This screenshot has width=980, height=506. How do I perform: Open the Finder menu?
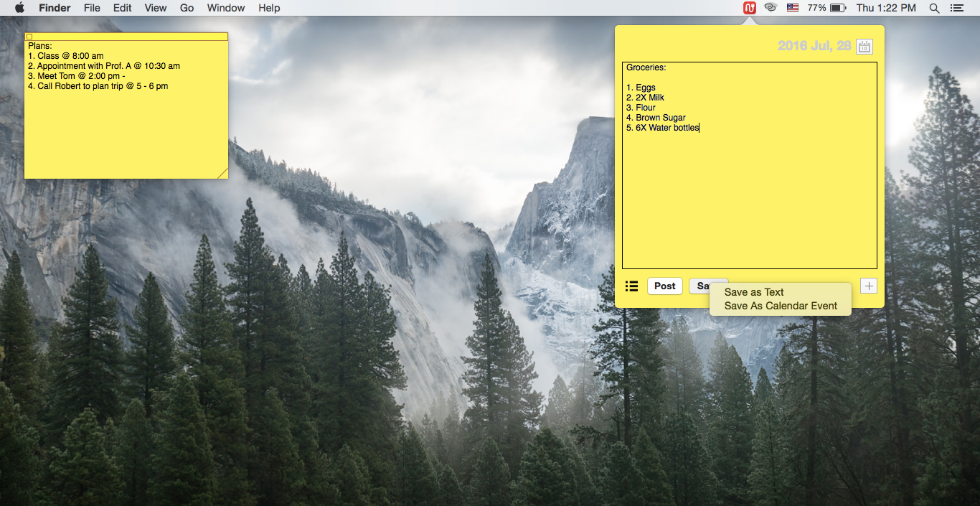click(55, 8)
